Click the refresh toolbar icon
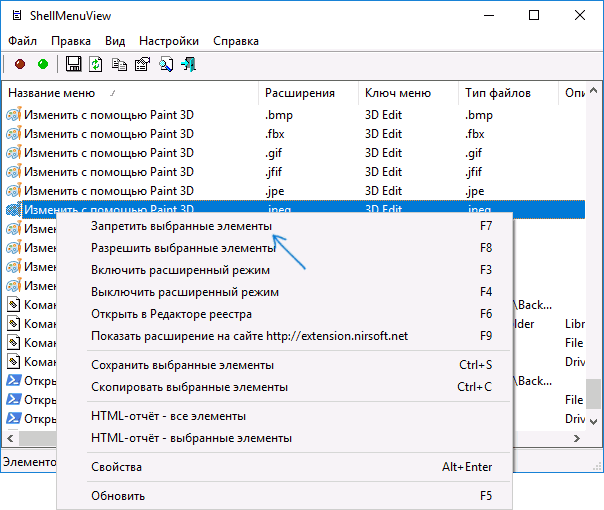This screenshot has width=604, height=510. pos(96,64)
